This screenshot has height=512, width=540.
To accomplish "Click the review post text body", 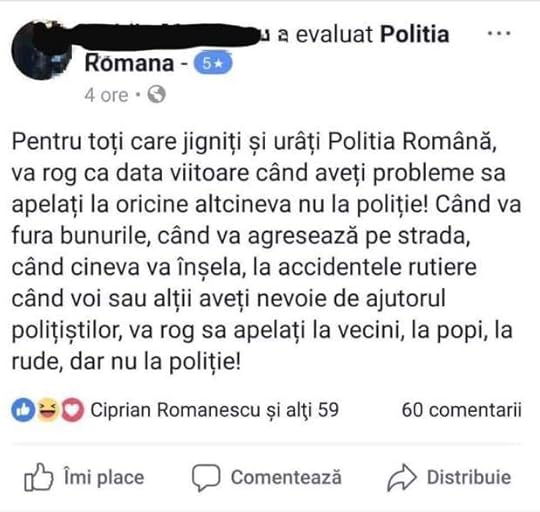I will click(266, 251).
